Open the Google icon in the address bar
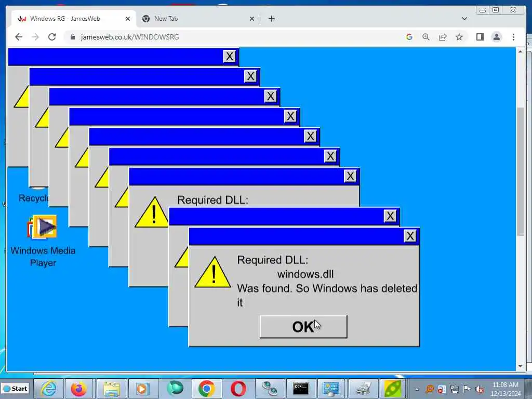Viewport: 532px width, 399px height. coord(409,37)
